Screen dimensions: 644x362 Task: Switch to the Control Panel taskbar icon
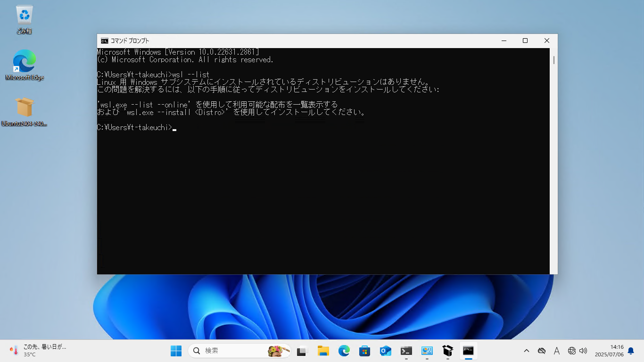click(x=427, y=351)
